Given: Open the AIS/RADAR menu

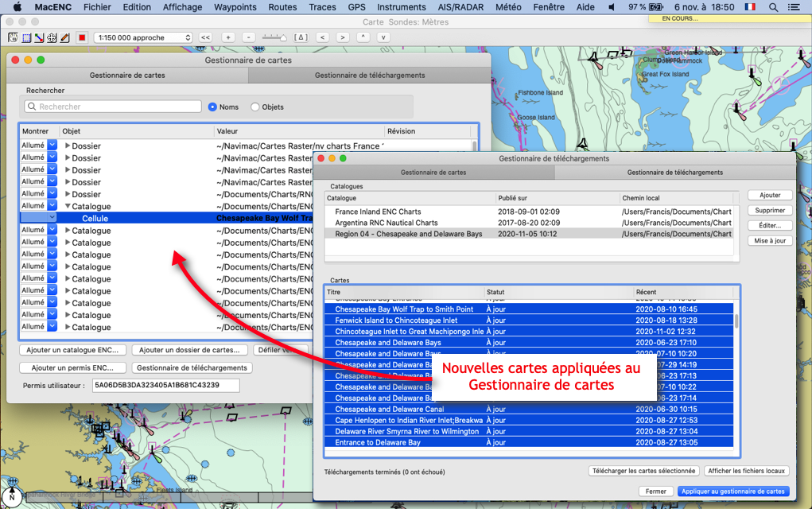Looking at the screenshot, I should pos(460,7).
